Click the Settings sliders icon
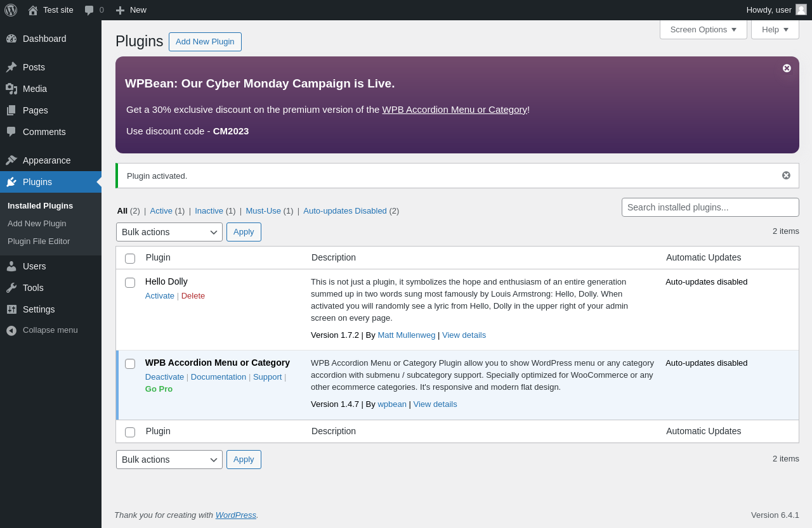 (x=11, y=309)
